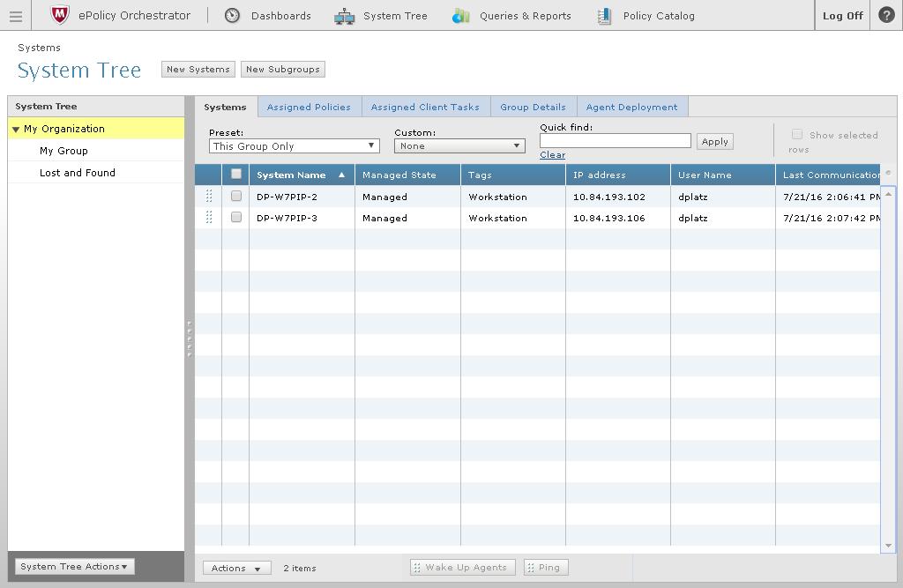
Task: Click the Clear link
Action: [x=552, y=155]
